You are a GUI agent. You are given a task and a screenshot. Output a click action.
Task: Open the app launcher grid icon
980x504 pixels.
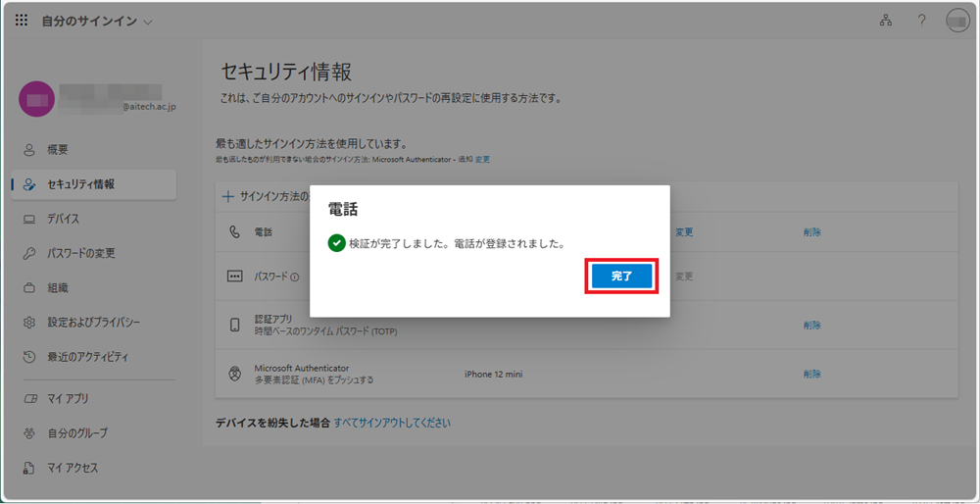pos(22,21)
